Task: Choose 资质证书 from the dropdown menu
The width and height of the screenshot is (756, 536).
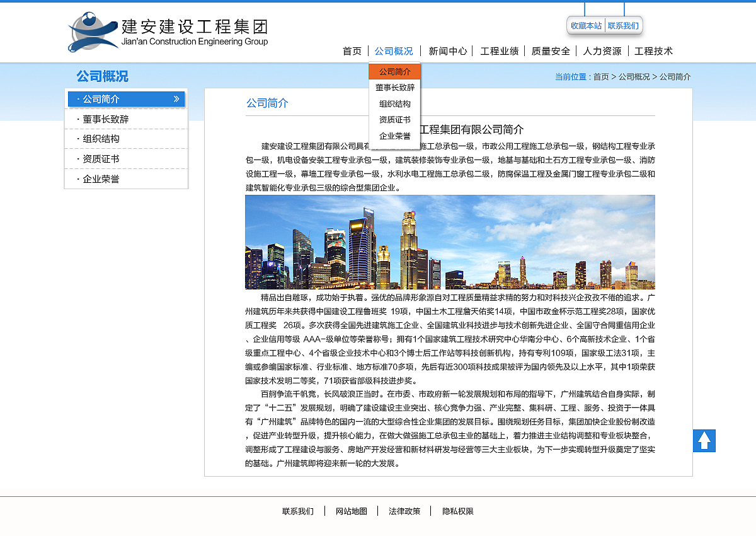Action: click(394, 120)
